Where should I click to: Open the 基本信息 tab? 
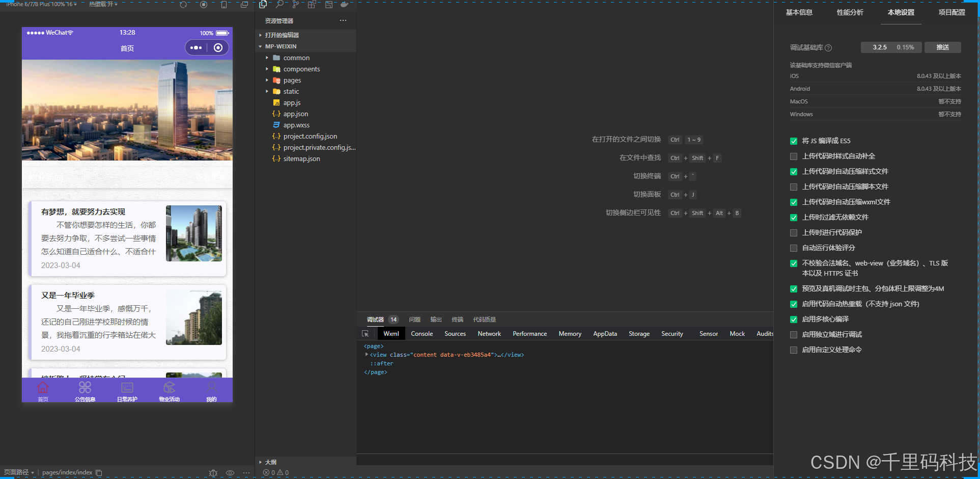(x=799, y=12)
